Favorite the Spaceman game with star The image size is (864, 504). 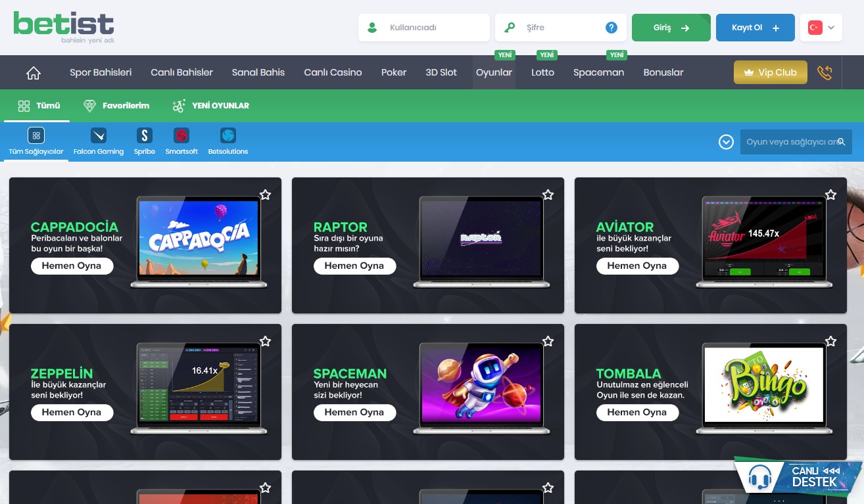tap(548, 341)
